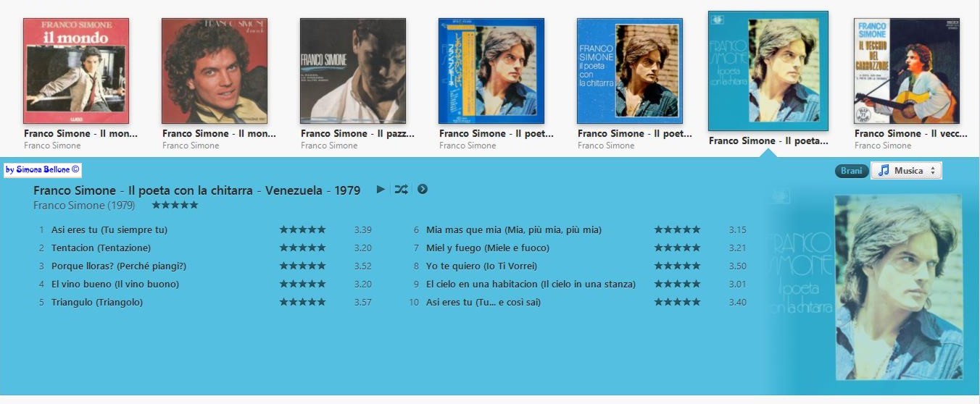Select track Yo te quiero (Io Ti Vorrei)
Viewport: 980px width, 404px height.
pyautogui.click(x=481, y=266)
